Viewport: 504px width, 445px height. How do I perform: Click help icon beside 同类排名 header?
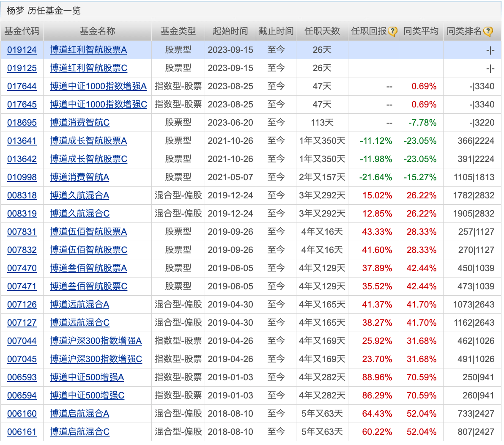click(488, 31)
